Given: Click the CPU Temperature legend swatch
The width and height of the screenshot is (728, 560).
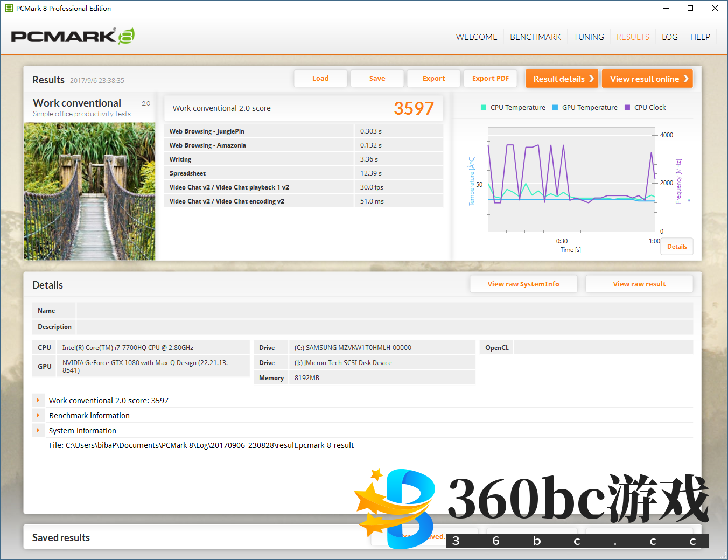Looking at the screenshot, I should click(484, 108).
